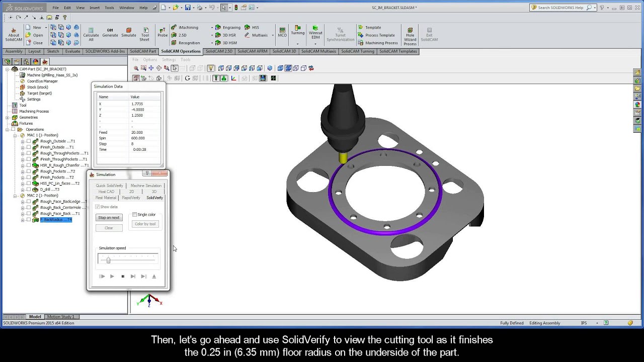Select the Multiaxis operation
Screen dimensions: 644x362
(256, 35)
